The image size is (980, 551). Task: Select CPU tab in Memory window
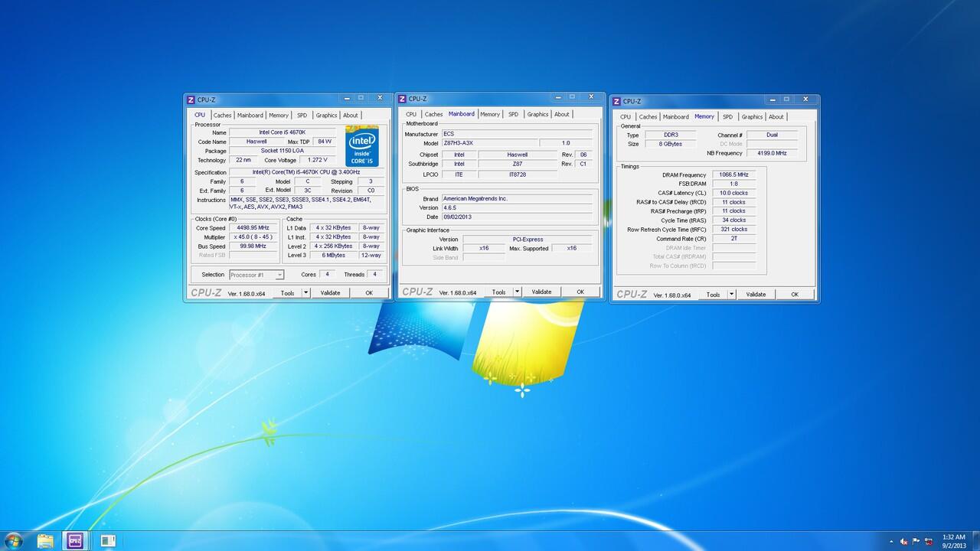click(x=626, y=117)
